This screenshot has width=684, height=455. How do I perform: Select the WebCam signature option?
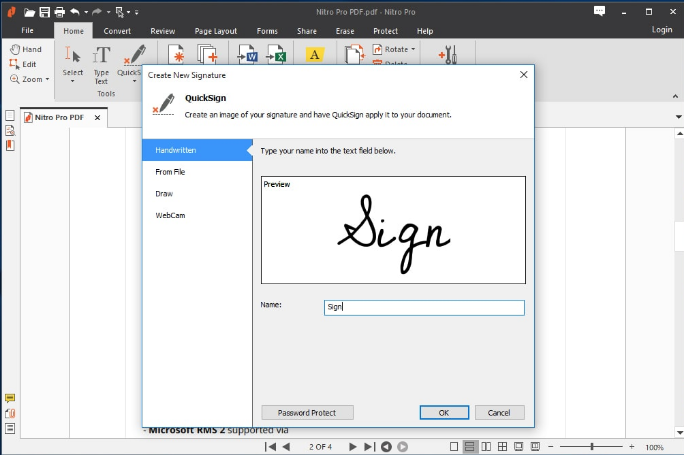pos(197,216)
